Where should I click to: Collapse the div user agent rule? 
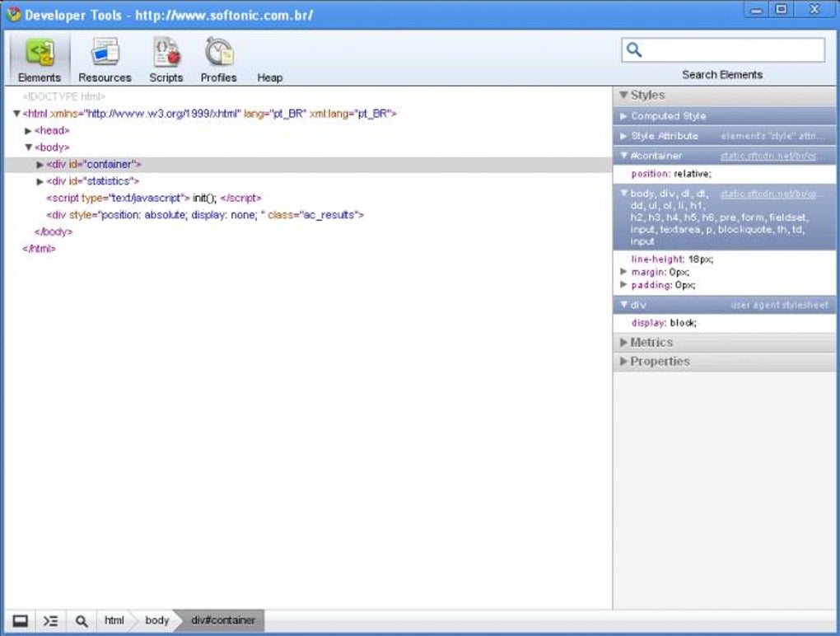click(x=623, y=304)
